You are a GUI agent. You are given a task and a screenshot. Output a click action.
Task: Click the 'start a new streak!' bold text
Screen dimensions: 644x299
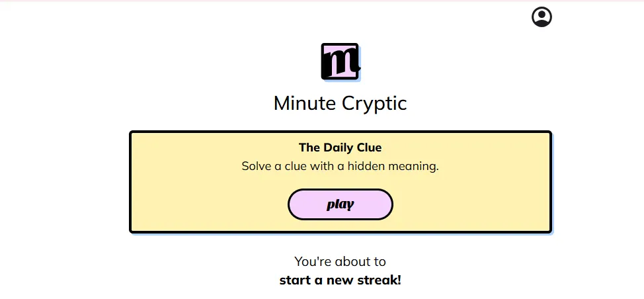pos(340,280)
